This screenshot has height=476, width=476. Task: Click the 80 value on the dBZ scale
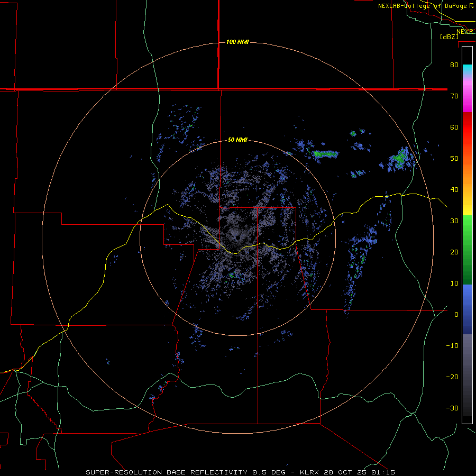pos(454,65)
